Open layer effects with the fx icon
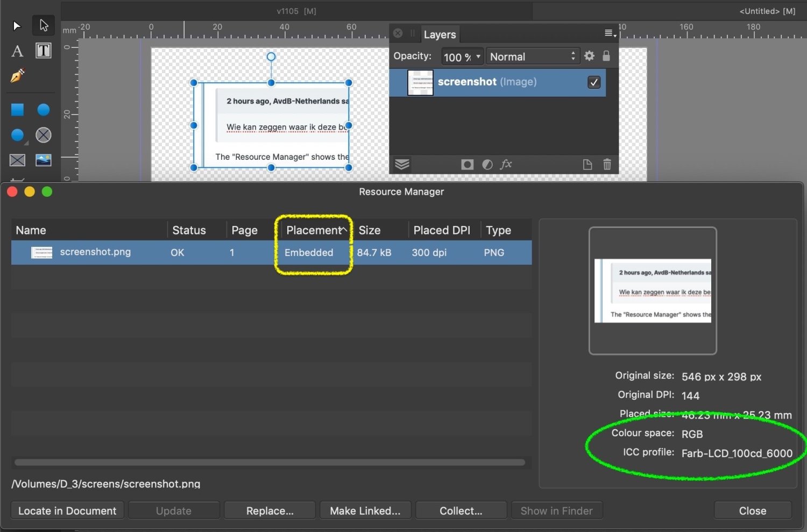Viewport: 807px width, 532px height. pyautogui.click(x=506, y=164)
